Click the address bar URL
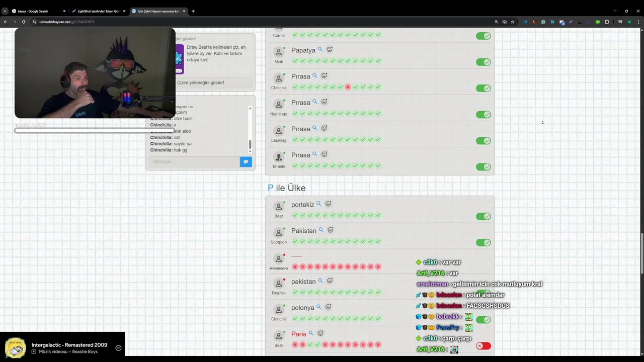Image resolution: width=644 pixels, height=362 pixels. click(x=67, y=22)
